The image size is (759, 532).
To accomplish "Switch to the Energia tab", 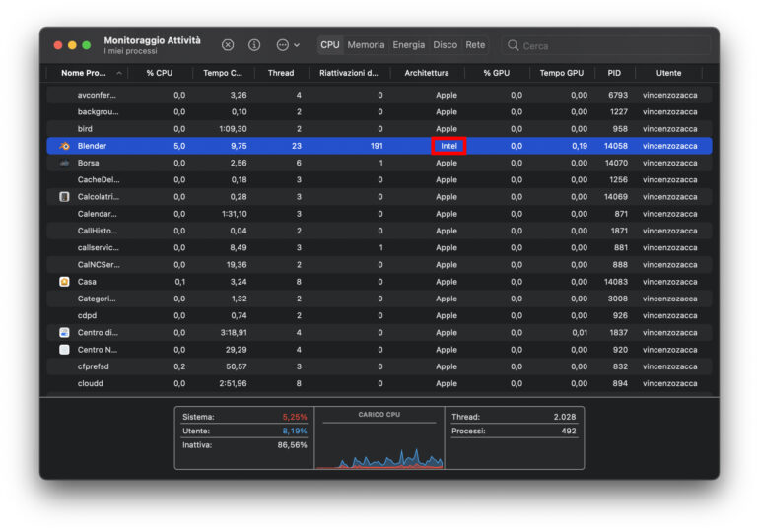I will coord(409,45).
